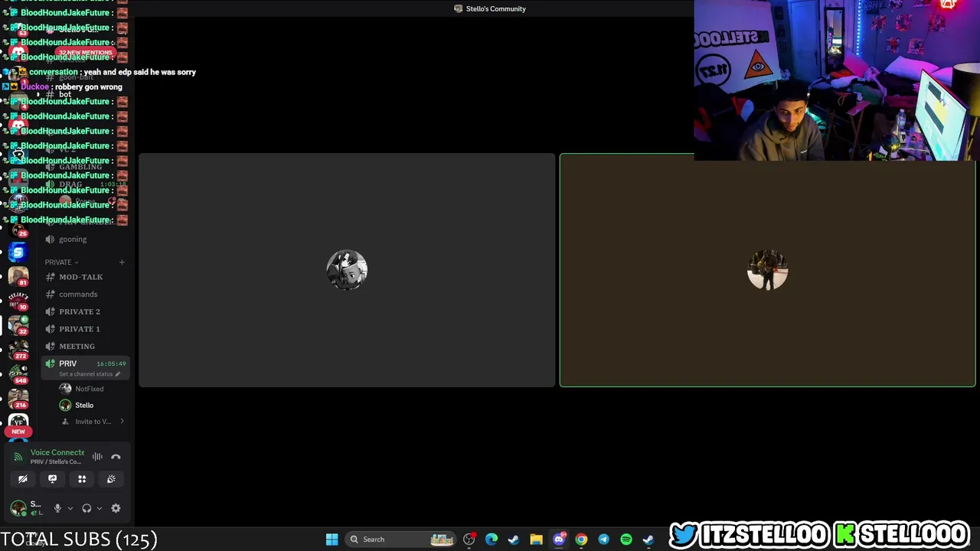Click the red NEW unread indicator
980x551 pixels.
(x=18, y=432)
